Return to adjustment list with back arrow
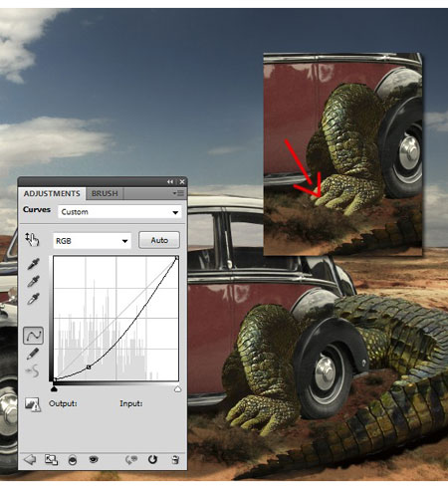 pos(30,460)
